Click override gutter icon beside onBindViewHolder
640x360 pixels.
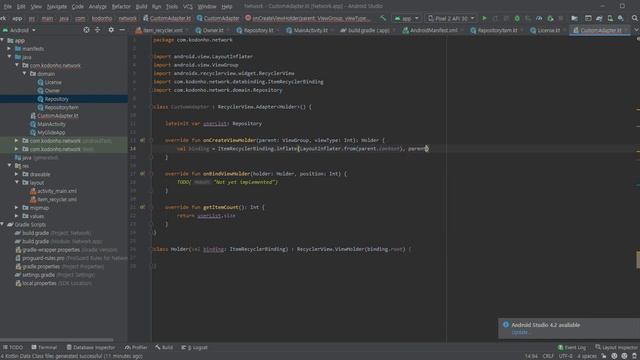point(142,173)
